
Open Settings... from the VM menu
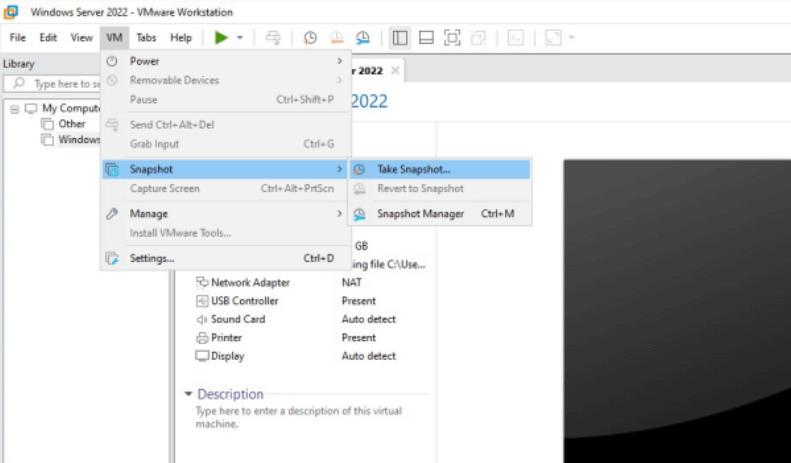(x=225, y=258)
